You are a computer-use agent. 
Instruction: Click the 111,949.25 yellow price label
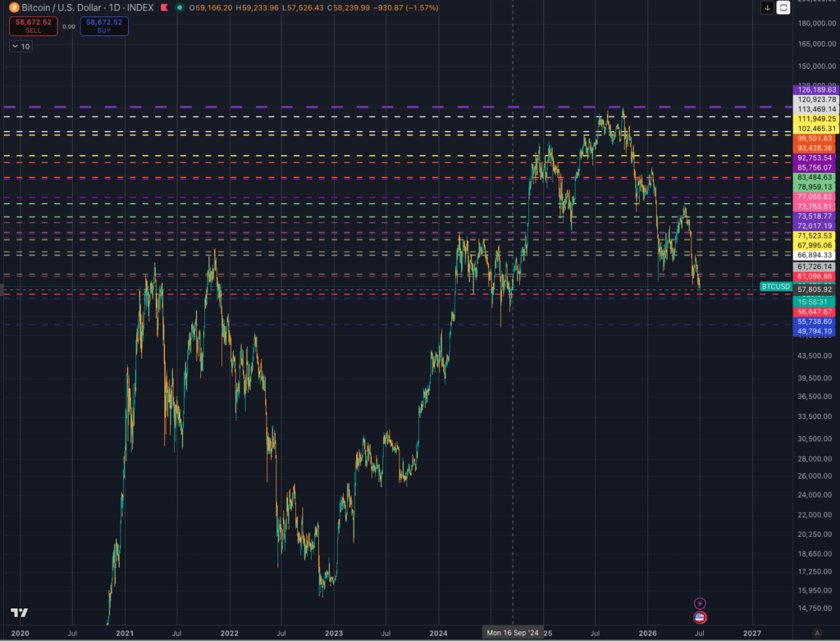[816, 119]
